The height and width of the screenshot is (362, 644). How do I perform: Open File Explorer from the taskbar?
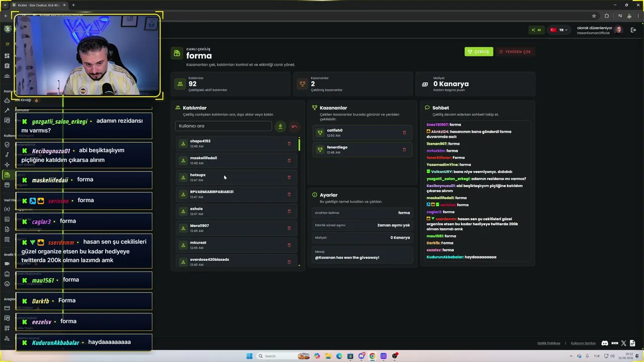(328, 356)
